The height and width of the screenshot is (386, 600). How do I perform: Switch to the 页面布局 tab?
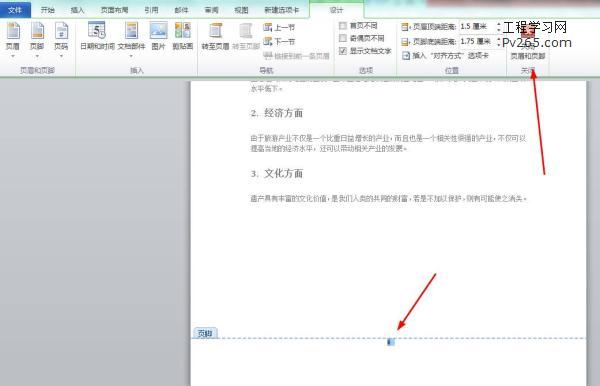point(114,10)
